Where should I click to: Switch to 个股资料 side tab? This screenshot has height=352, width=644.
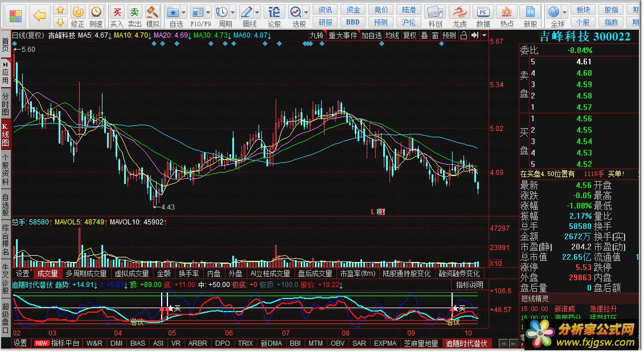[x=5, y=170]
